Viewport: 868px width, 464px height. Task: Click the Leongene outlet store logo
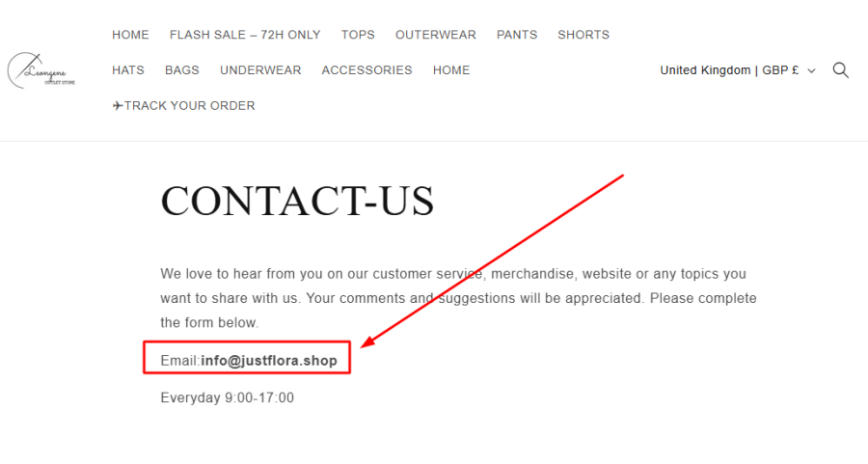tap(41, 70)
